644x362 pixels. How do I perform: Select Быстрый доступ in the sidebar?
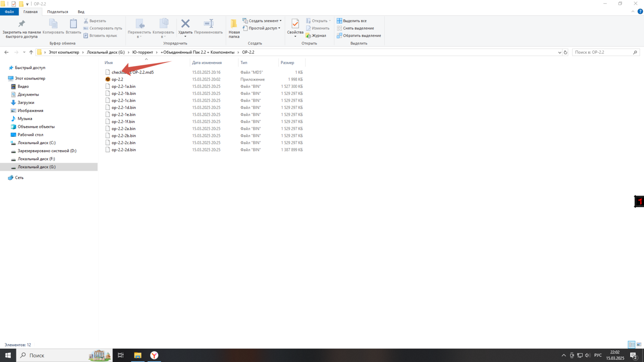pyautogui.click(x=30, y=68)
